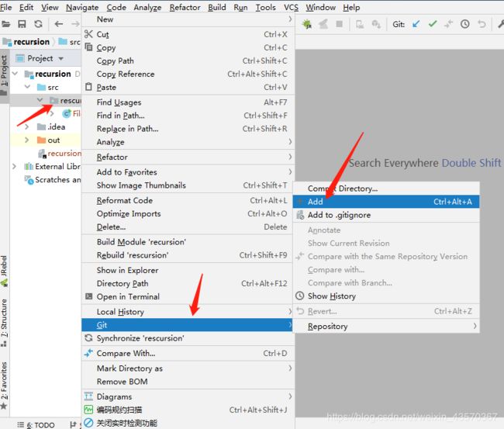This screenshot has height=429, width=504.
Task: Open the Favorites tool window tab
Action: pos(4,385)
